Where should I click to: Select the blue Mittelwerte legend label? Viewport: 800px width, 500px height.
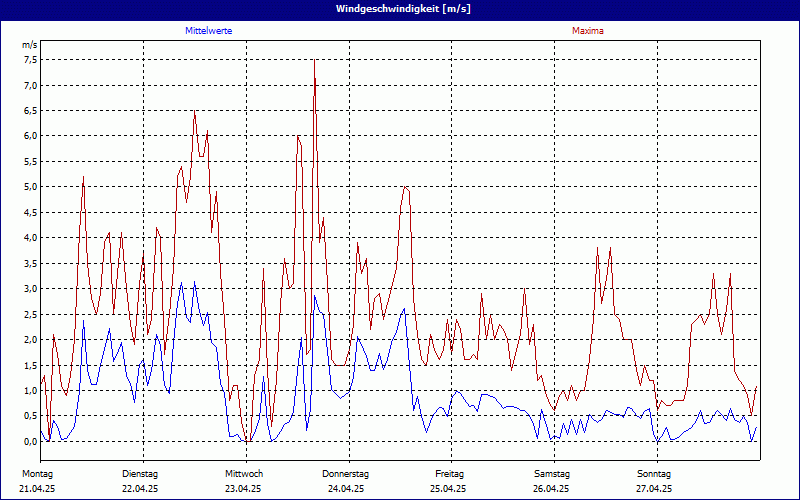(209, 31)
